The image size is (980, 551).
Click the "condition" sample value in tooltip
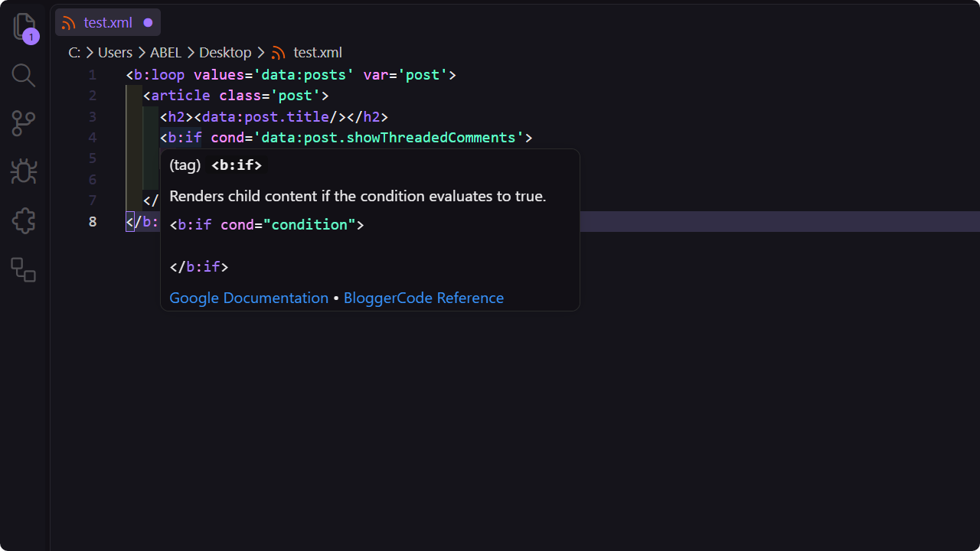click(309, 225)
